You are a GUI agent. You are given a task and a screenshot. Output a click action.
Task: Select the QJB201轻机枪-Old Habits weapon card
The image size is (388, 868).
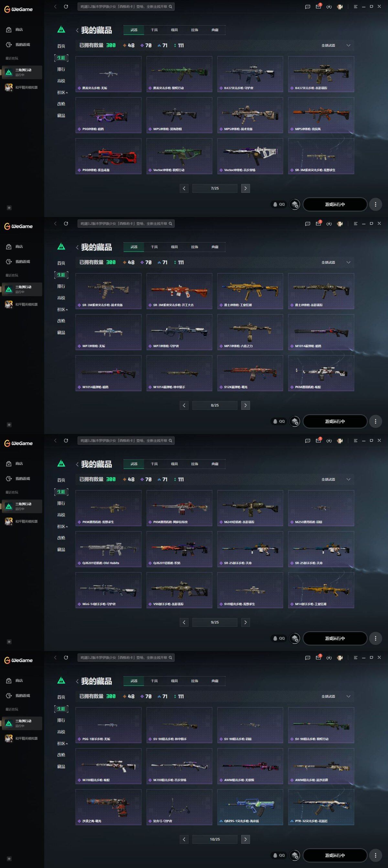click(108, 549)
